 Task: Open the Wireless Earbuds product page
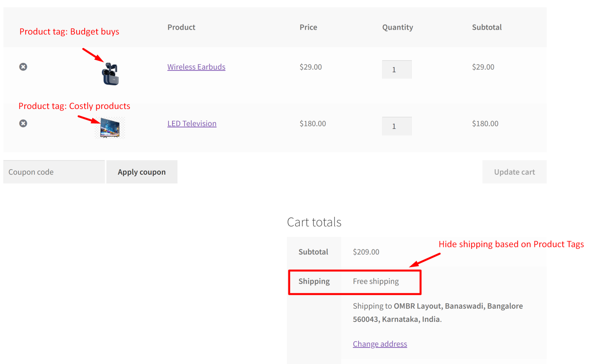[196, 66]
